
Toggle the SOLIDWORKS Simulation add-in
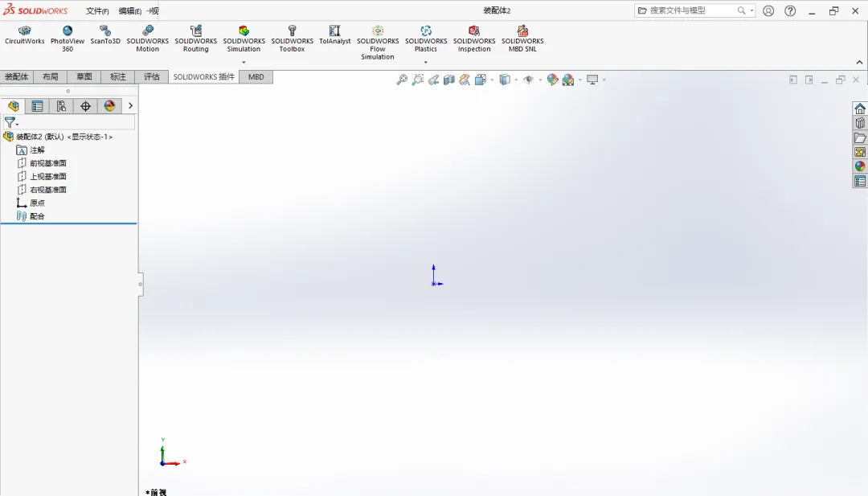(x=244, y=39)
